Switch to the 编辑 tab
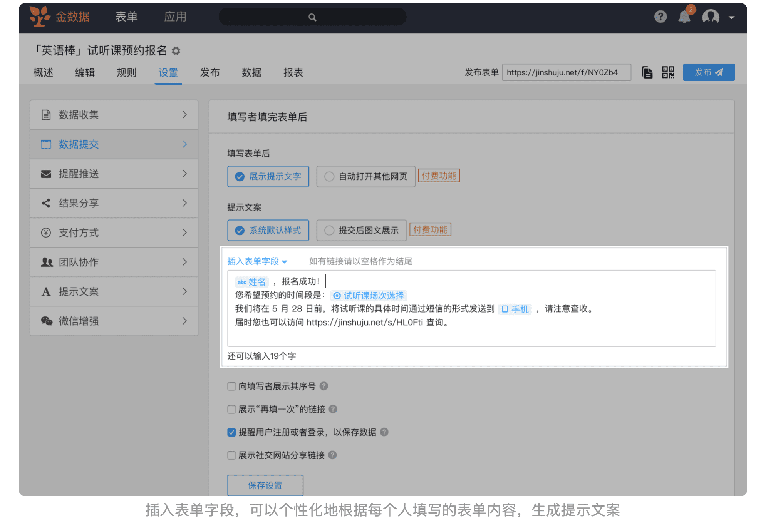The height and width of the screenshot is (532, 781). click(85, 72)
